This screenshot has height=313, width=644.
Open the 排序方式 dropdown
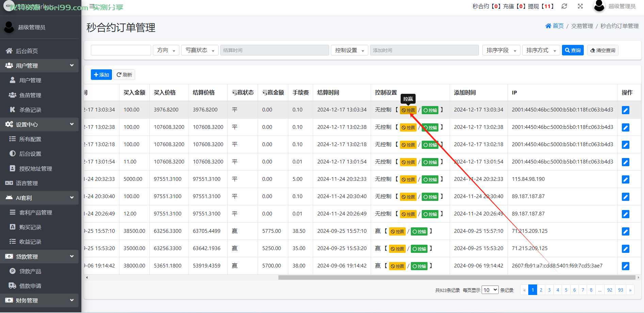coord(541,50)
